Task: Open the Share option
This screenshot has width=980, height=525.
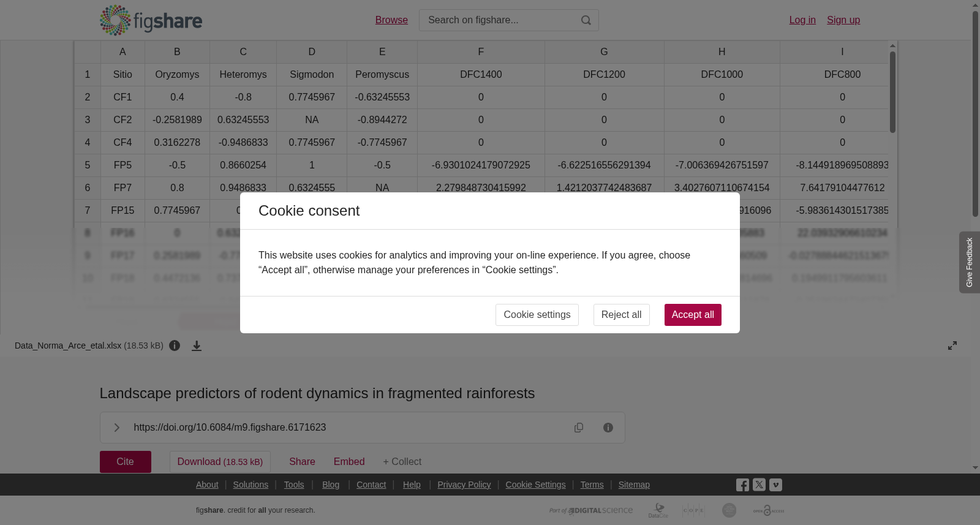Action: pos(302,462)
